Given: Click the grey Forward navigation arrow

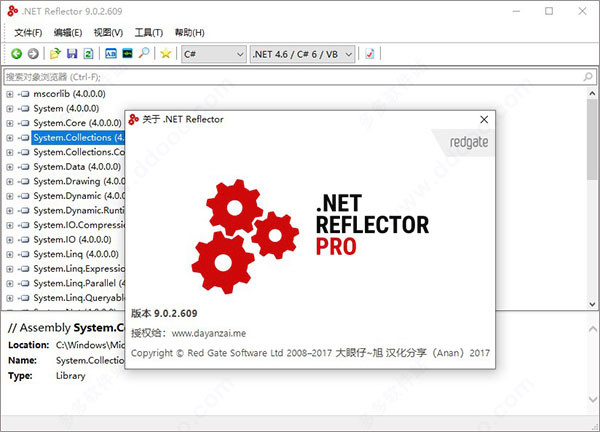Looking at the screenshot, I should pos(33,54).
